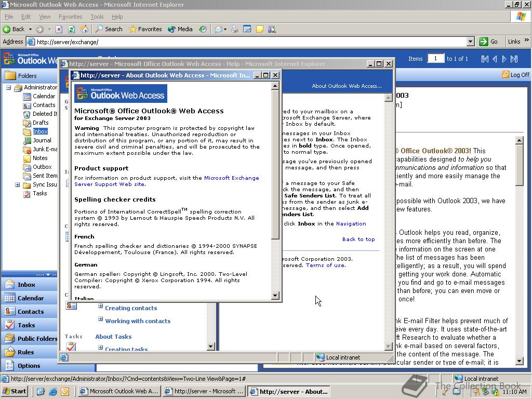This screenshot has width=532, height=399.
Task: Open About Tasks help topic
Action: click(113, 337)
